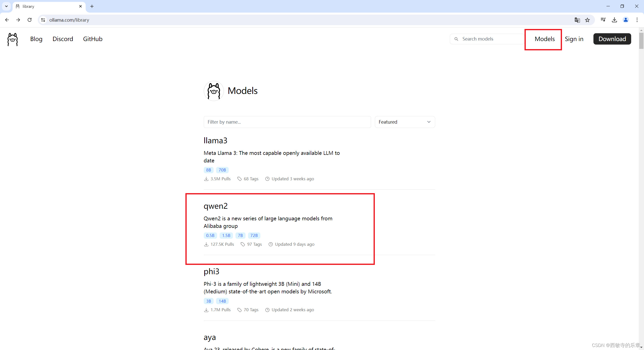Open the Chrome profile avatar icon
The height and width of the screenshot is (350, 644).
[626, 20]
